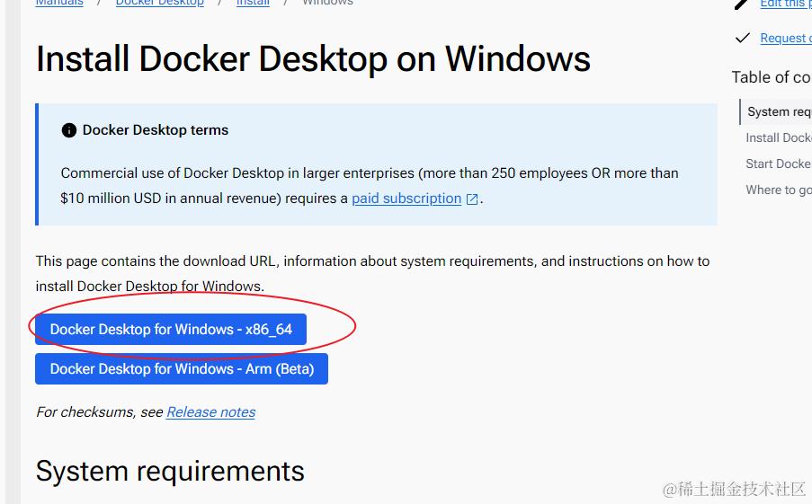Click the external link icon after paid subscription

click(472, 199)
